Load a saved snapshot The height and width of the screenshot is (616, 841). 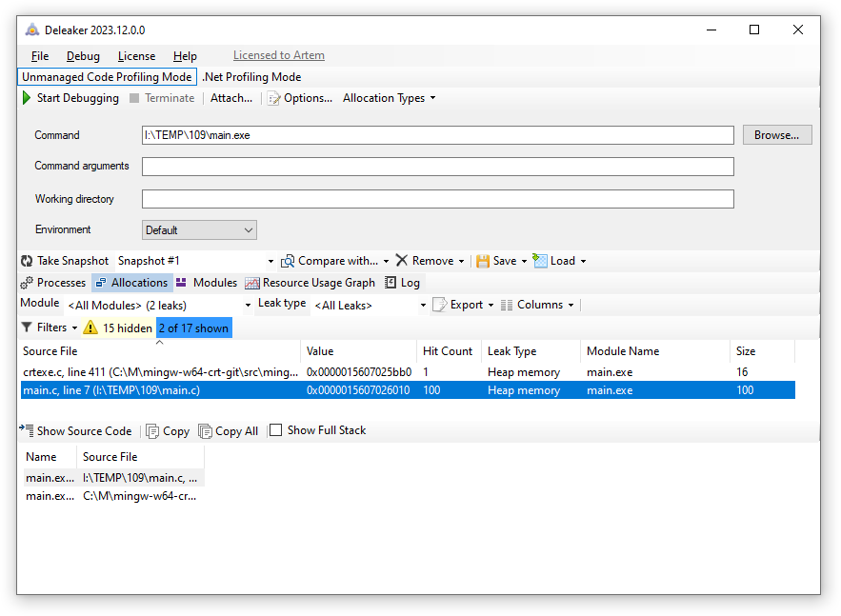[557, 260]
